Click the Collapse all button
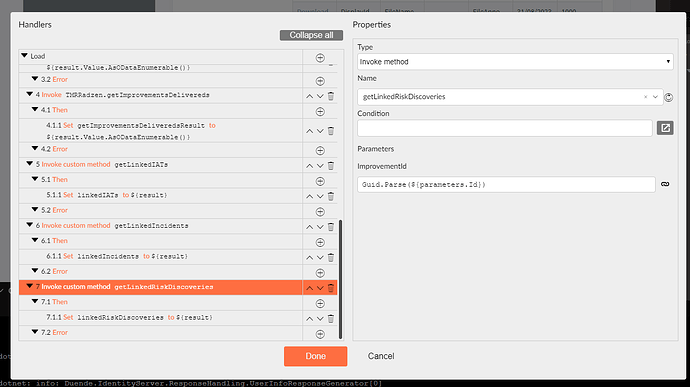Screen dimensions: 690x387 [311, 35]
